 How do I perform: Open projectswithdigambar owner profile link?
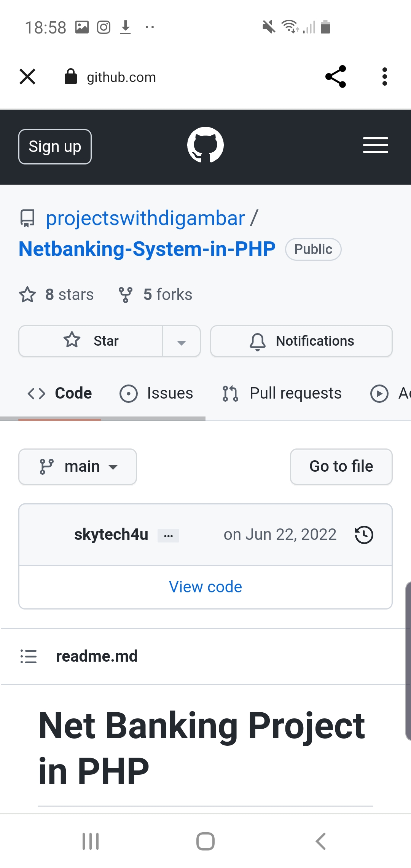pos(145,219)
